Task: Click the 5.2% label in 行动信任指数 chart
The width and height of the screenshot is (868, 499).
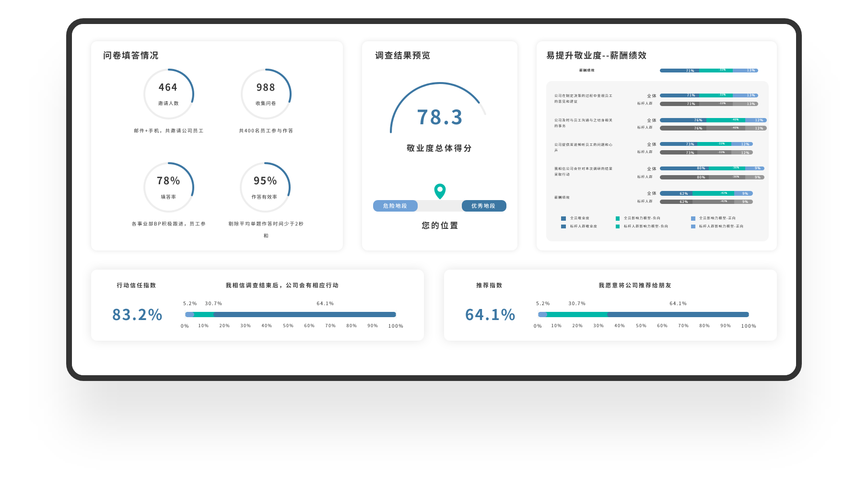Action: 190,304
